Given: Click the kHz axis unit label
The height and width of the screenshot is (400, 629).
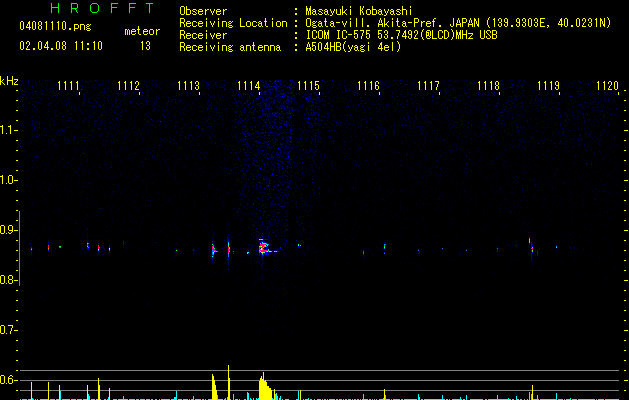Looking at the screenshot, I should 9,81.
